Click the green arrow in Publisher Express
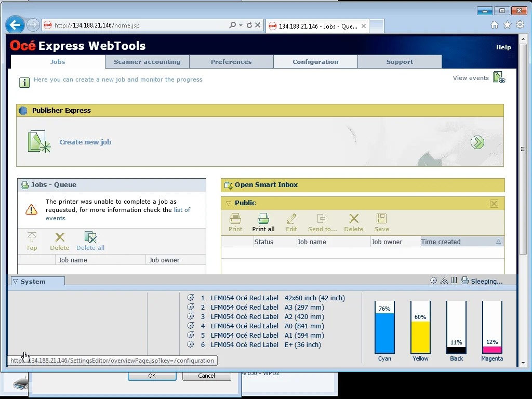The image size is (532, 399). (477, 142)
